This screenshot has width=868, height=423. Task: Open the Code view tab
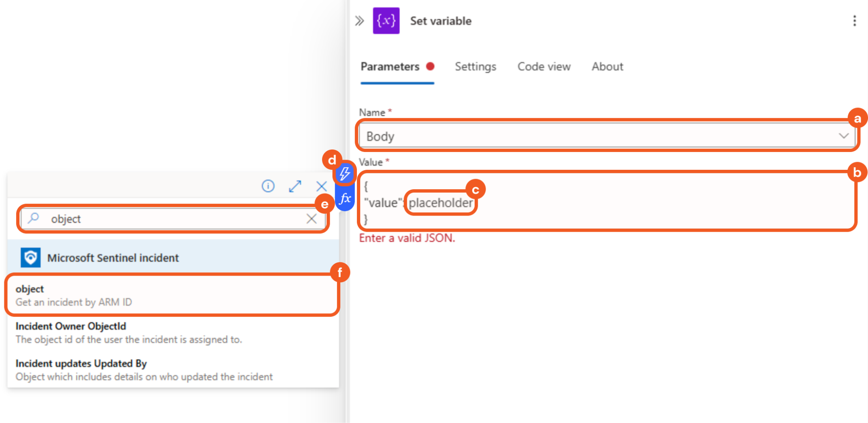point(544,66)
